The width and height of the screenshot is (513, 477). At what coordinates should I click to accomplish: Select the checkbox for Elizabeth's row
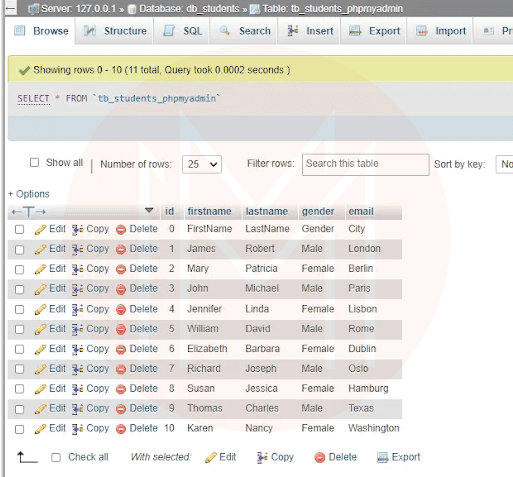click(20, 349)
